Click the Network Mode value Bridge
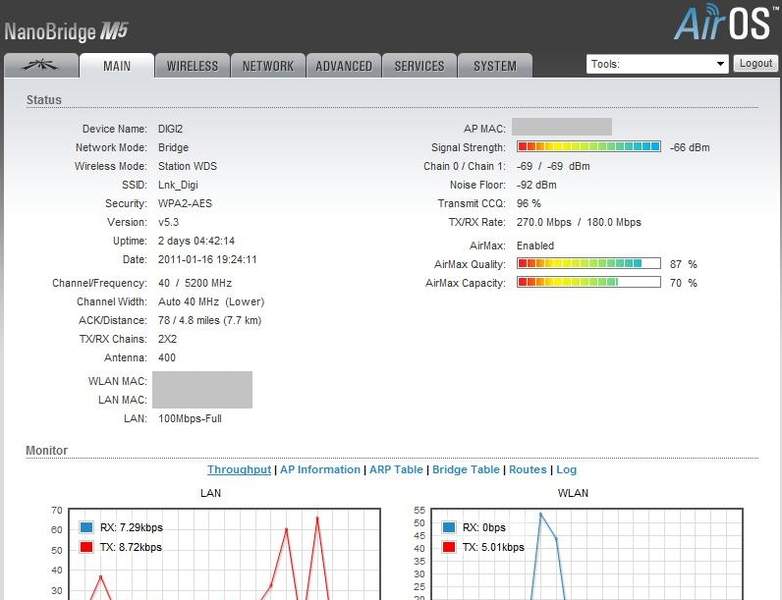Image resolution: width=782 pixels, height=600 pixels. [174, 148]
